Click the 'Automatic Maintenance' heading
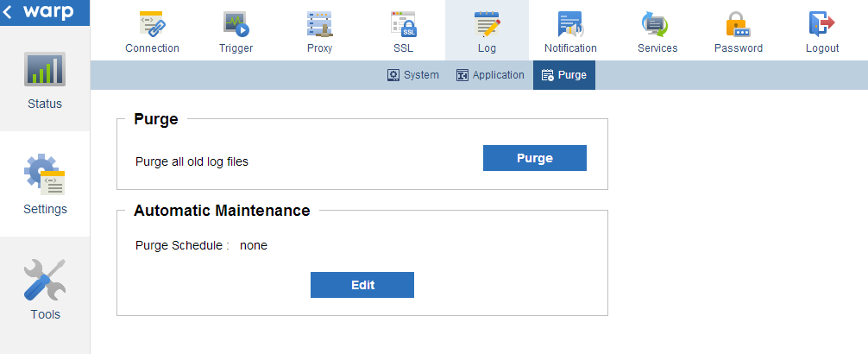The height and width of the screenshot is (354, 868). point(222,211)
